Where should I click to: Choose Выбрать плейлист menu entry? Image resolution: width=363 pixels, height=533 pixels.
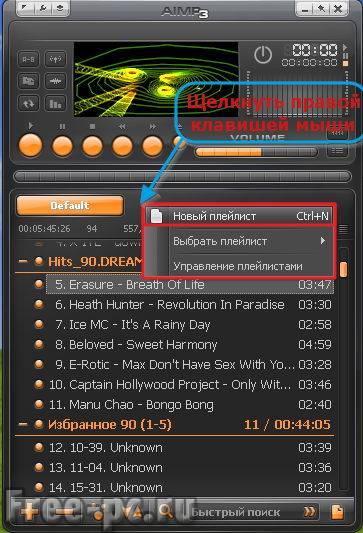tap(239, 241)
